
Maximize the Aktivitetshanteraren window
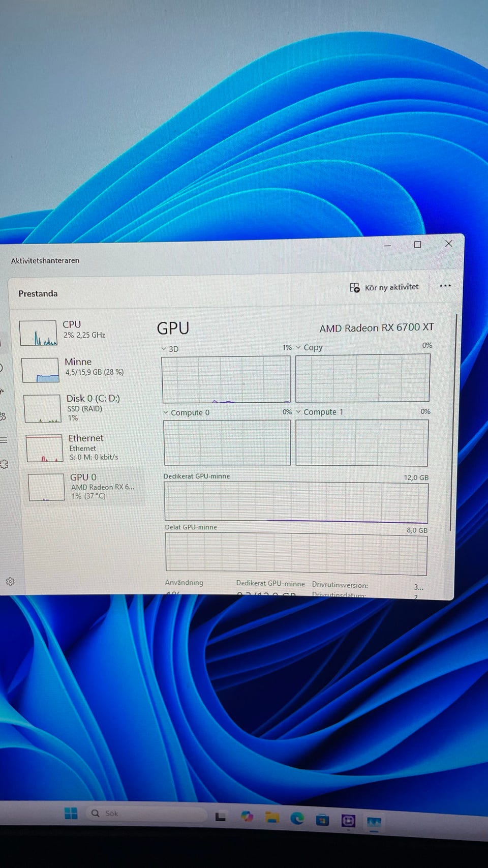417,245
